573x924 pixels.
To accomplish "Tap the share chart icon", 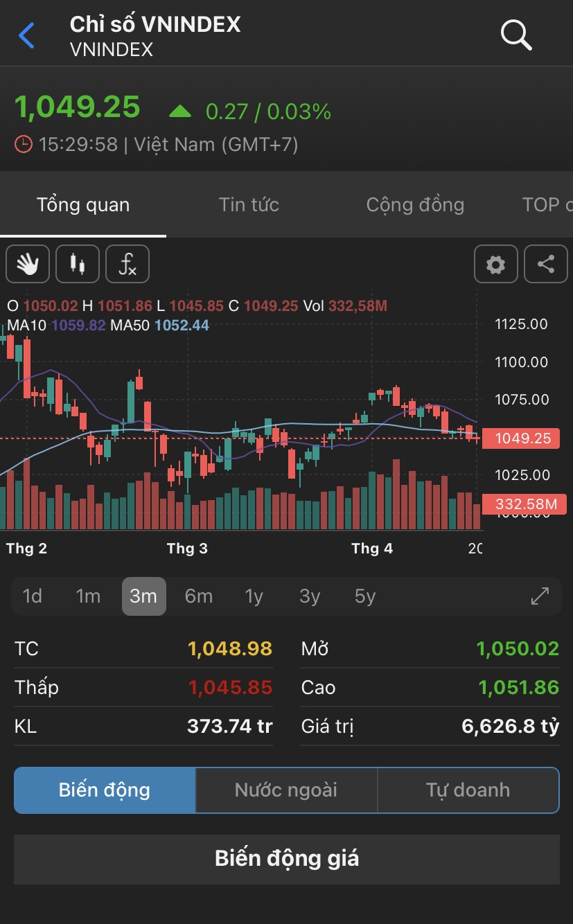I will (546, 264).
